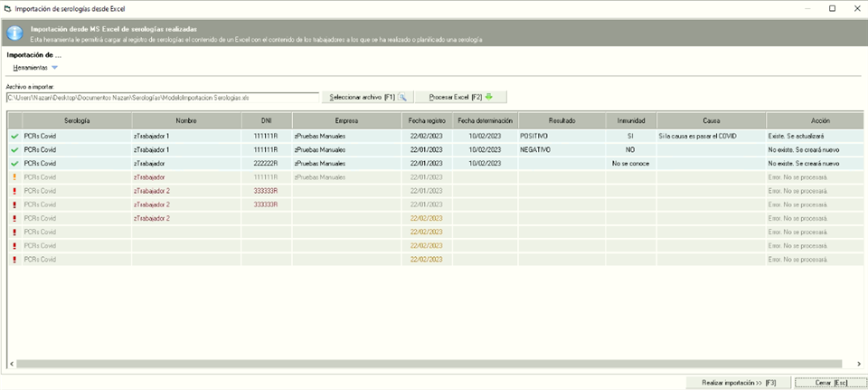This screenshot has width=868, height=390.
Task: Click the horizontal scrollbar right arrow
Action: (x=854, y=364)
